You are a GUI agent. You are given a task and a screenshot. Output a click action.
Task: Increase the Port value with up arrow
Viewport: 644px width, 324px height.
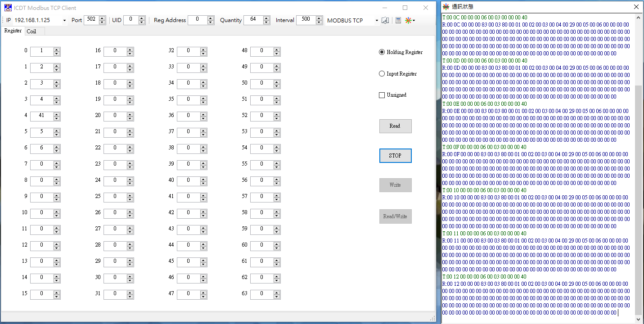click(102, 18)
